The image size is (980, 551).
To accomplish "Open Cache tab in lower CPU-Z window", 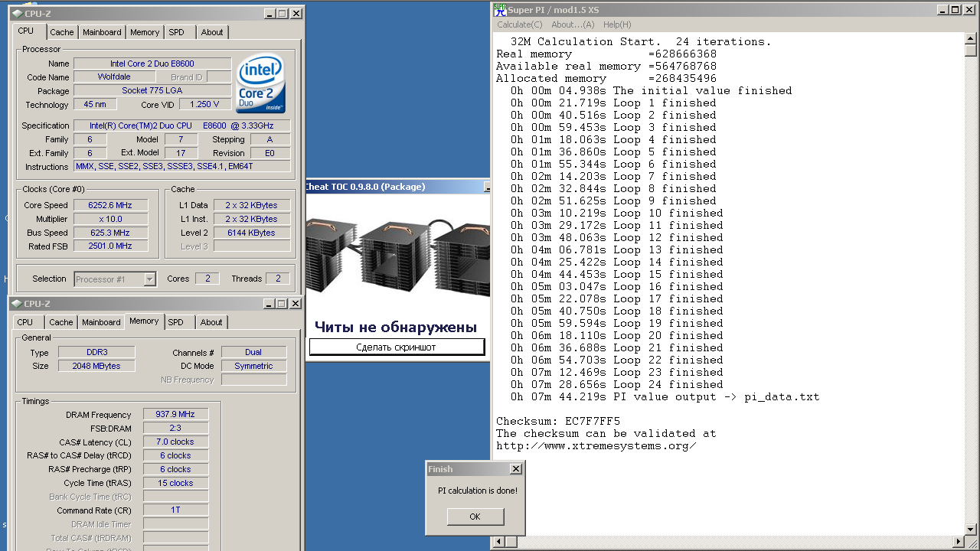I will [61, 322].
